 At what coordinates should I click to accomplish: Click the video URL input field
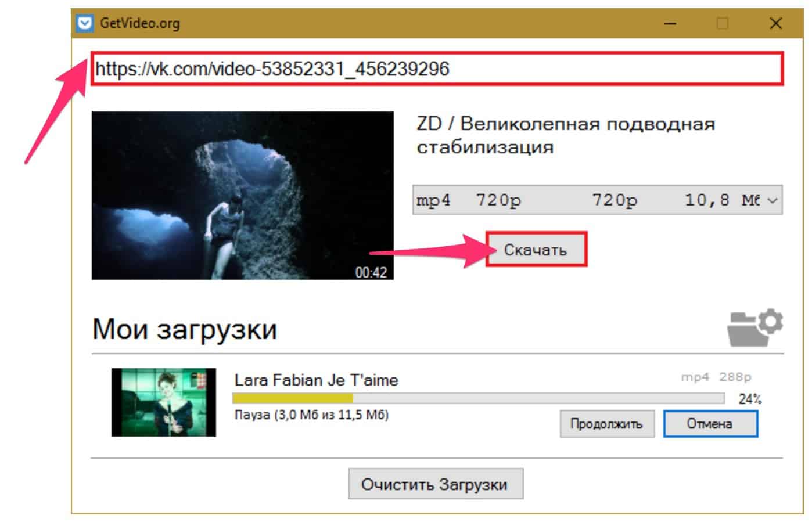coord(437,69)
